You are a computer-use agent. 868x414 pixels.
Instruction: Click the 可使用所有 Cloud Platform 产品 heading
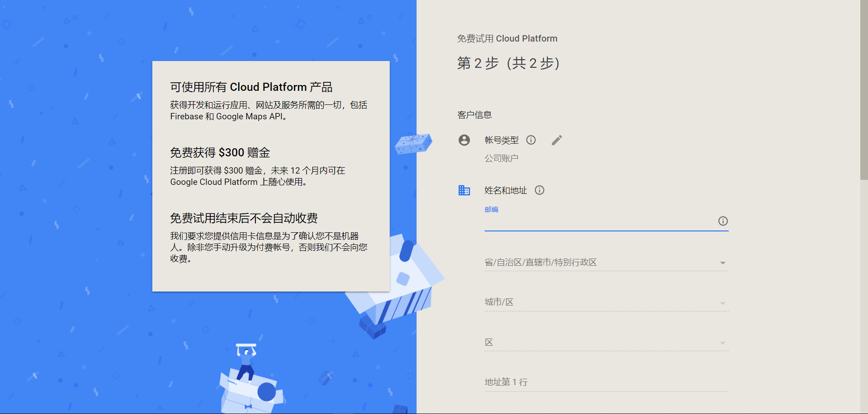pyautogui.click(x=251, y=87)
